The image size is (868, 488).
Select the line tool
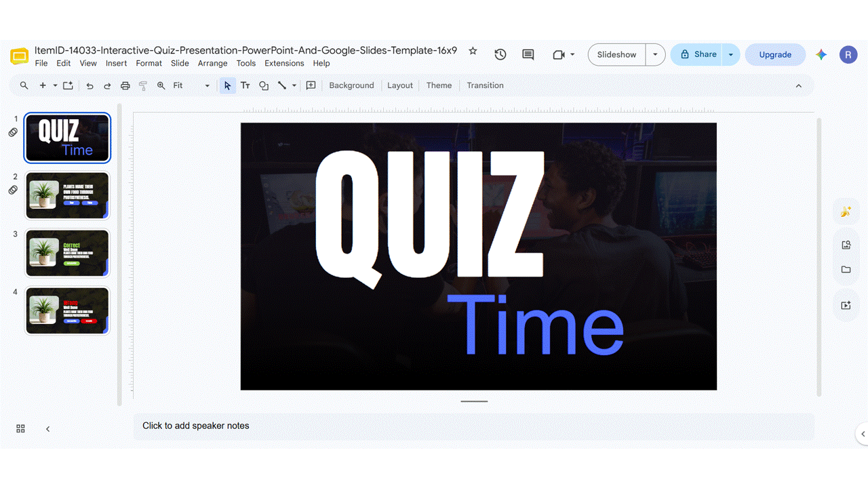(282, 85)
